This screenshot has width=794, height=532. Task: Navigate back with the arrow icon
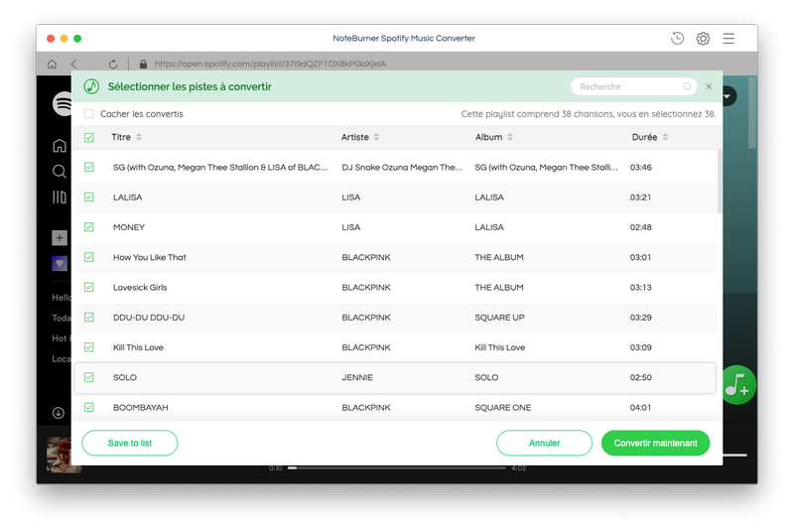pos(73,65)
